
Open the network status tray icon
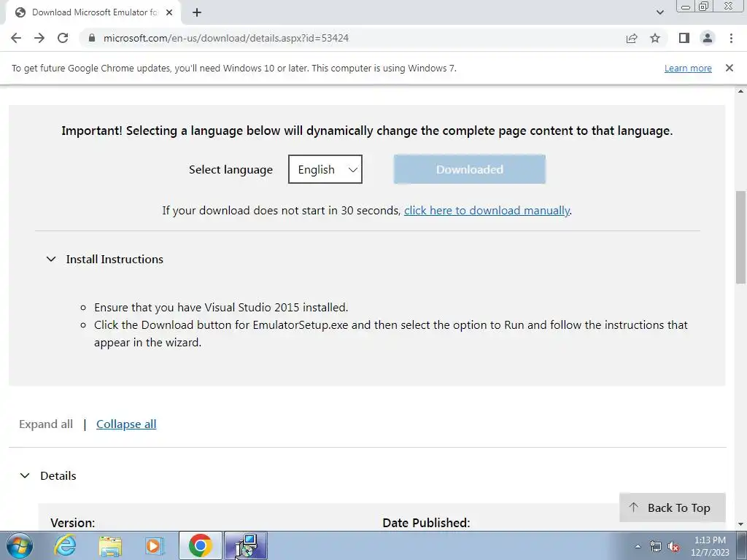[x=656, y=546]
